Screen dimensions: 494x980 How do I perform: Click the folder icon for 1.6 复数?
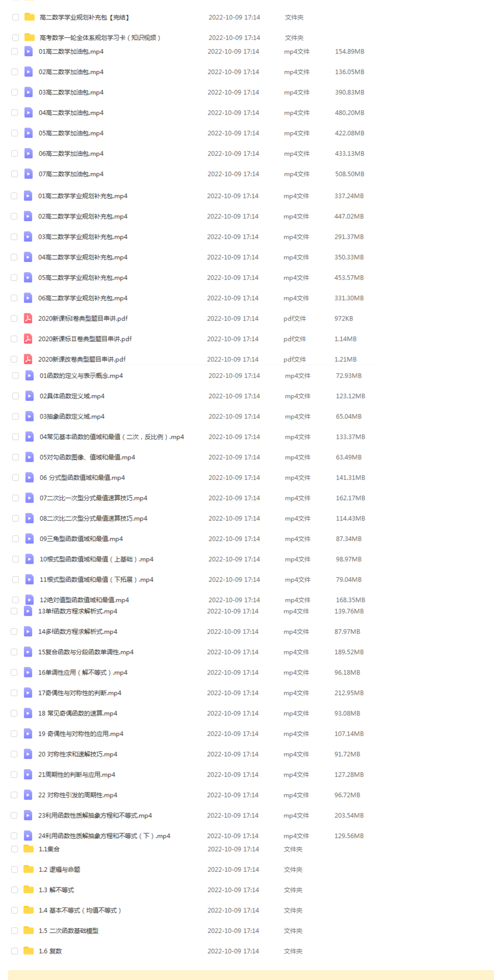tap(29, 951)
